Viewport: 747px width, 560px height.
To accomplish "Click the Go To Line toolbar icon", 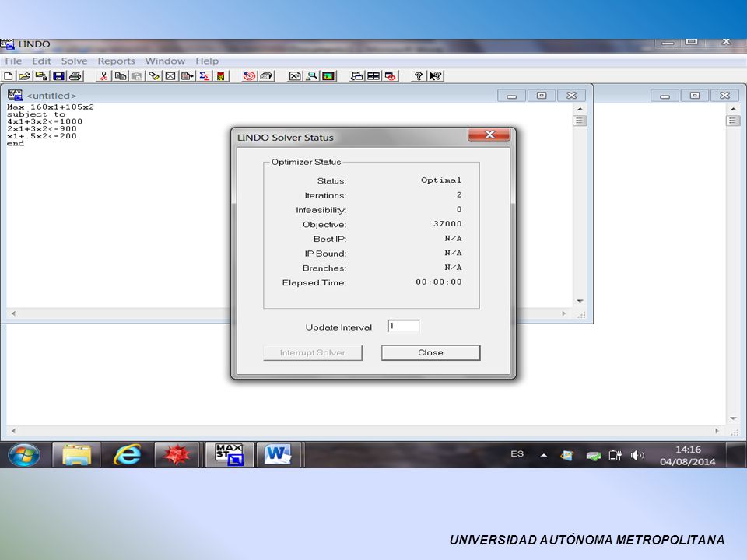I will point(188,76).
